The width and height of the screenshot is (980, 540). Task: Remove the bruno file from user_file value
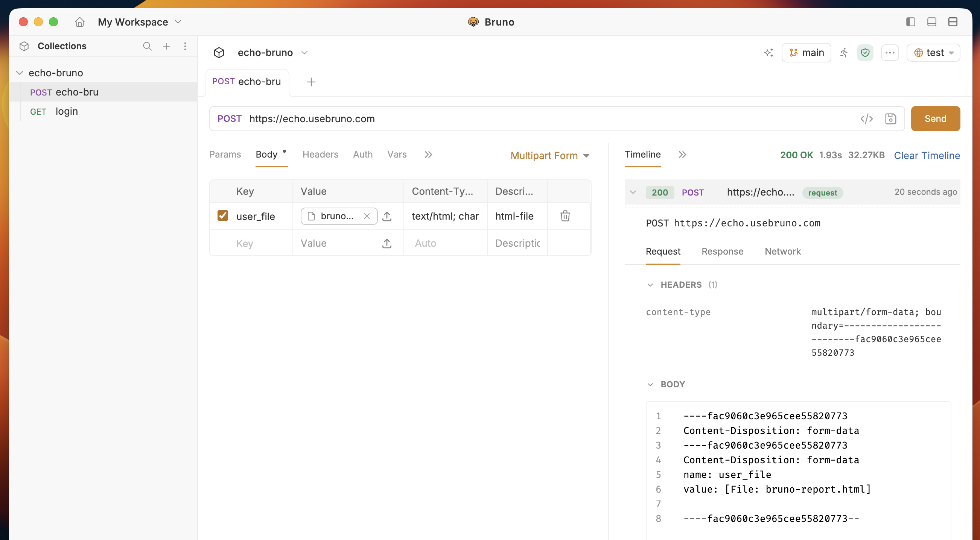367,216
